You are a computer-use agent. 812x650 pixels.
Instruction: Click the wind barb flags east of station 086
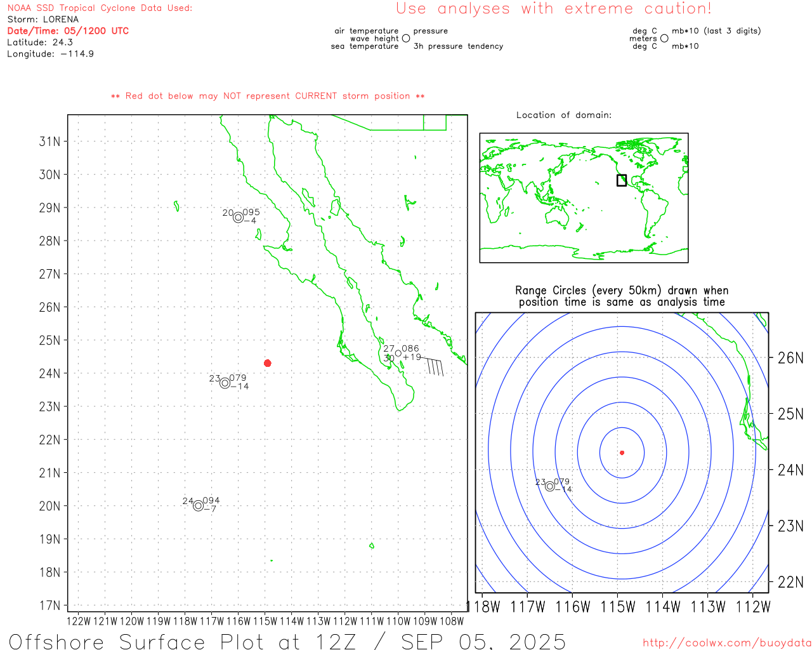click(x=433, y=366)
